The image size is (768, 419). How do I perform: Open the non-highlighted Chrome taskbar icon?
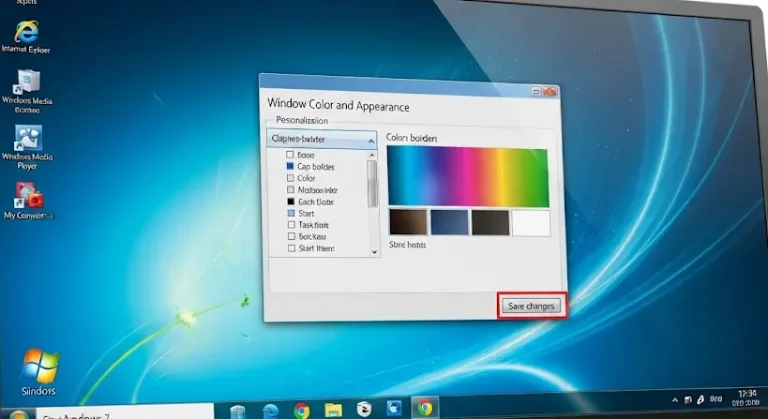pyautogui.click(x=302, y=410)
